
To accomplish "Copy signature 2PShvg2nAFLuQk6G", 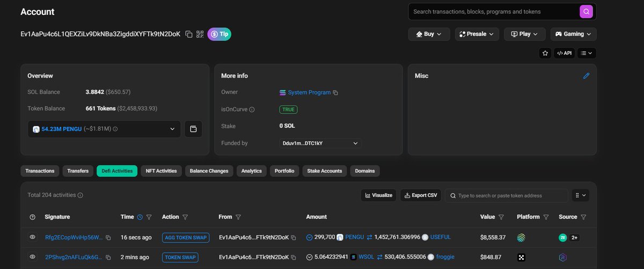I will pyautogui.click(x=108, y=257).
